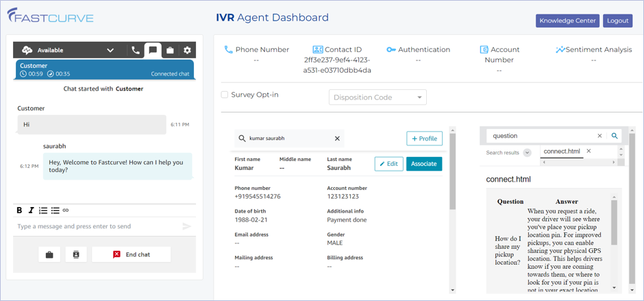Screen dimensions: 644x301
Task: Open the settings gear in chat panel
Action: coord(187,50)
